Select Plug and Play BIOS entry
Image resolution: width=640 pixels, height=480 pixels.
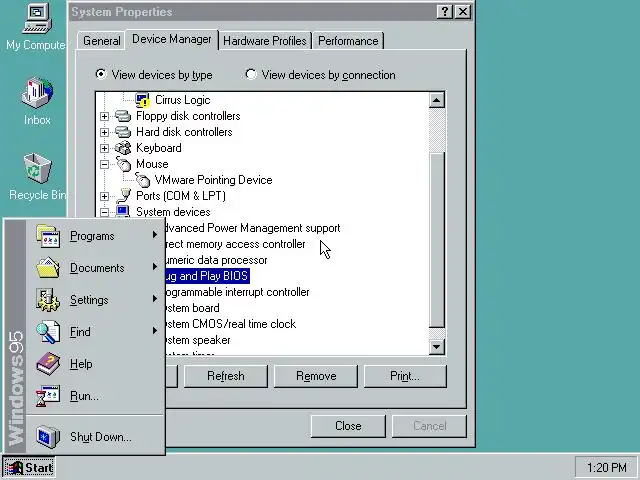[x=207, y=276]
